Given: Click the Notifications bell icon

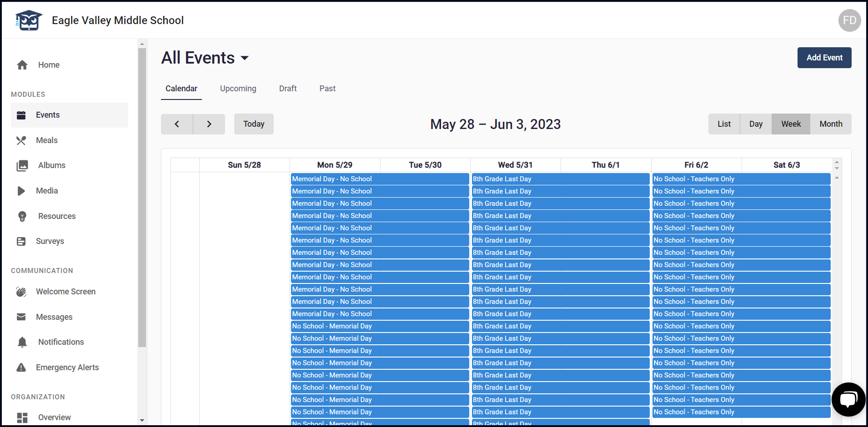Looking at the screenshot, I should (x=22, y=342).
